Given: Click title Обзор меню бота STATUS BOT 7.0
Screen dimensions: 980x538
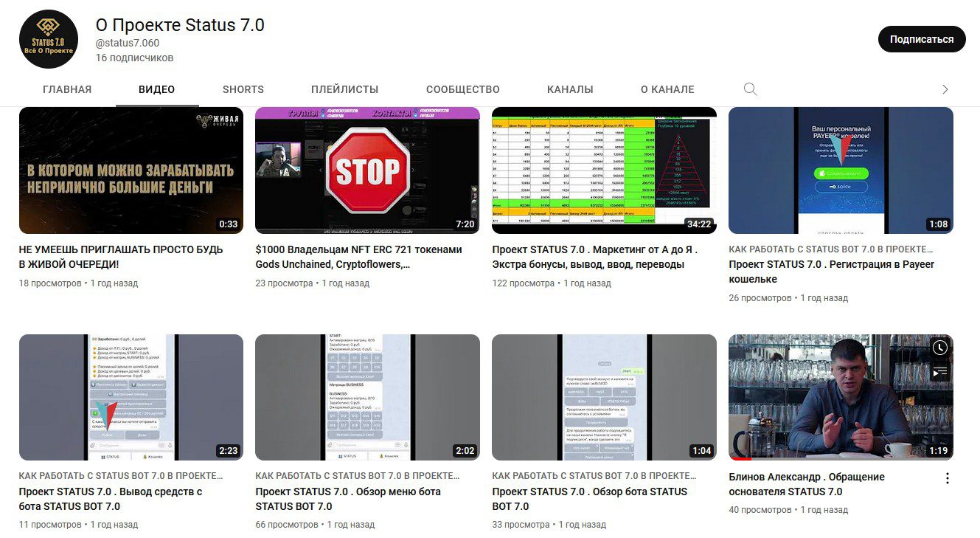Looking at the screenshot, I should point(348,499).
